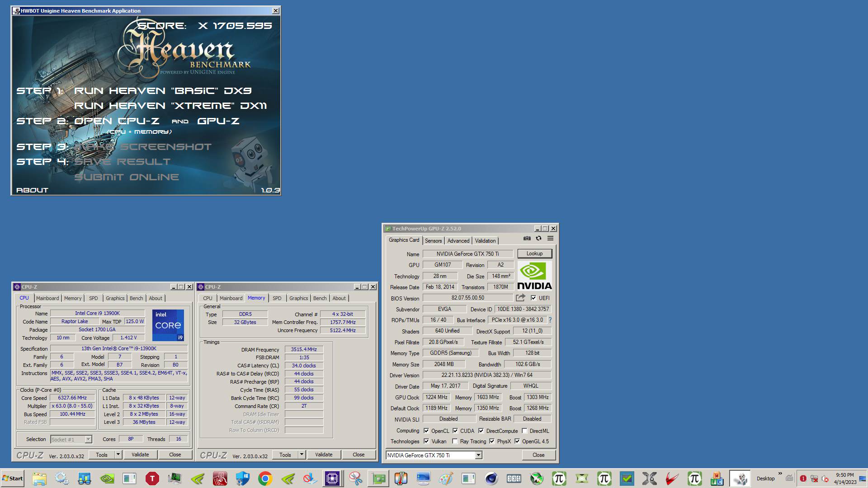This screenshot has width=868, height=488.
Task: Toggle the PhysX checkbox
Action: click(x=492, y=441)
